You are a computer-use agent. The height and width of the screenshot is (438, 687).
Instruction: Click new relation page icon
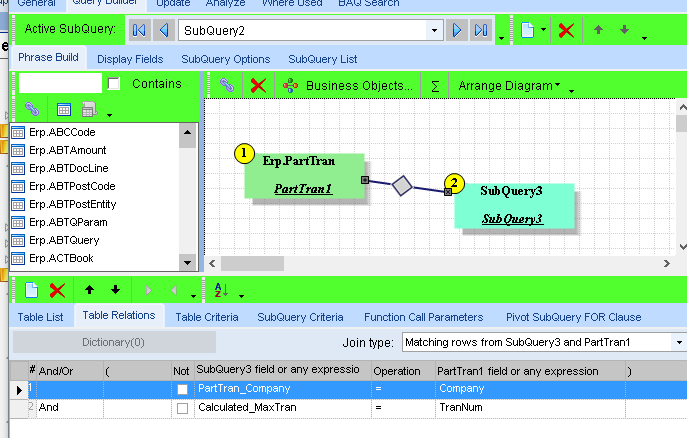click(x=32, y=290)
